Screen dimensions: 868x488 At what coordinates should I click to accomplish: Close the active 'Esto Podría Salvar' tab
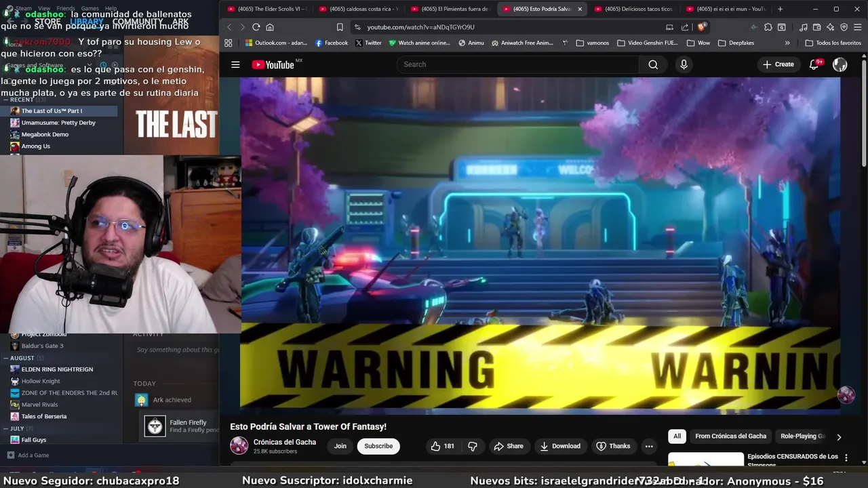coord(579,9)
